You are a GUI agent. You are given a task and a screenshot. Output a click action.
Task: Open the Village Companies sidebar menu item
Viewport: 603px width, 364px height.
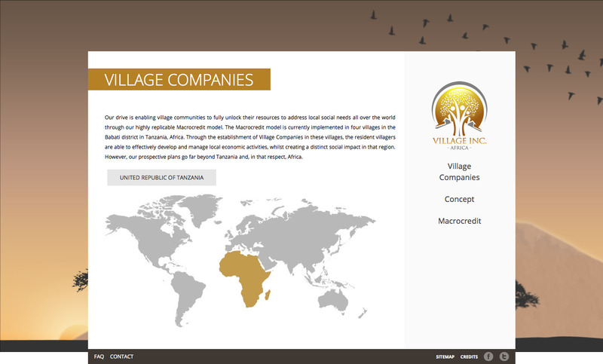(459, 171)
